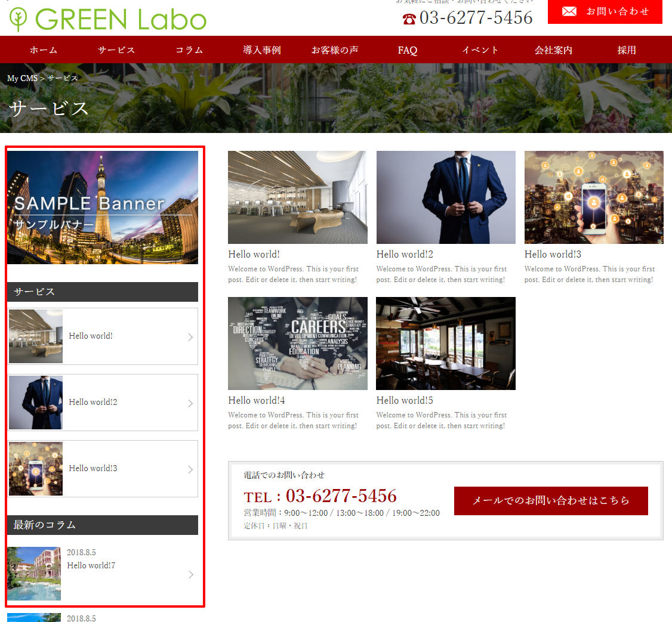
Task: Click the サービス breadcrumb text
Action: pyautogui.click(x=63, y=78)
